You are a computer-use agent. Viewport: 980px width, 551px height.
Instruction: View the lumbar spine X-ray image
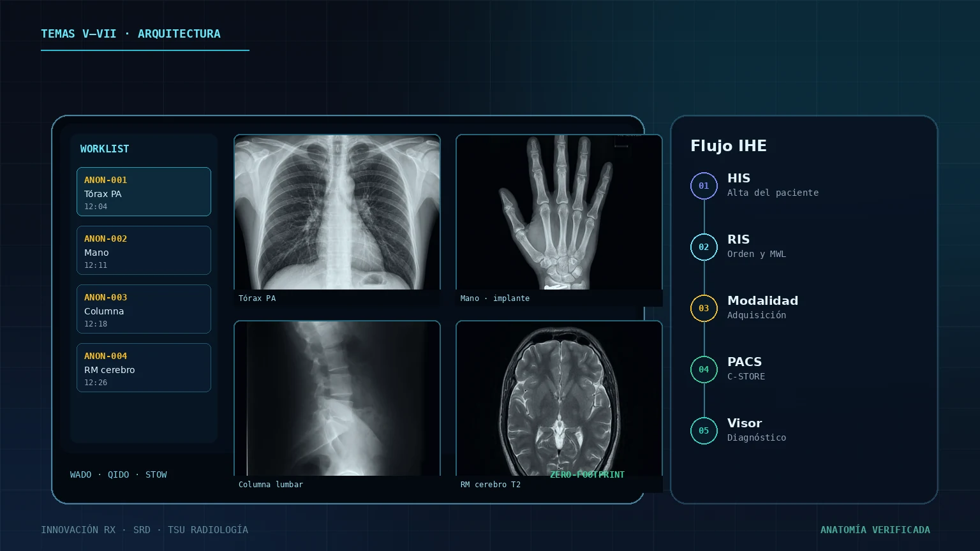point(337,398)
